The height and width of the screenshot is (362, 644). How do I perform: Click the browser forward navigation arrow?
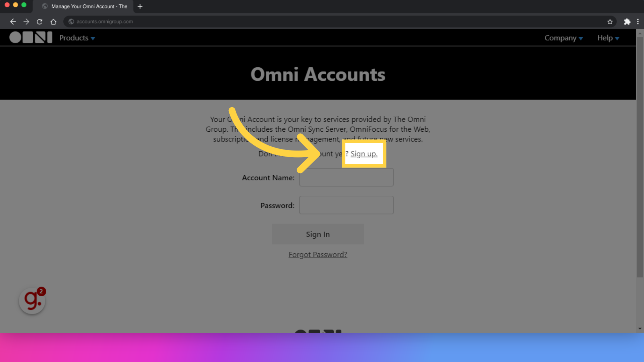26,21
